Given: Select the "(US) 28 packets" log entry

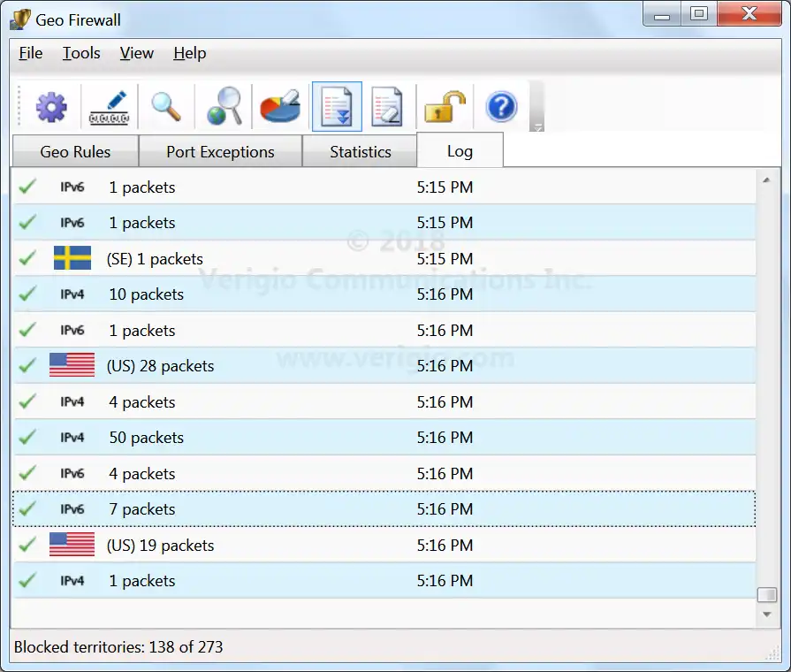Looking at the screenshot, I should point(384,365).
